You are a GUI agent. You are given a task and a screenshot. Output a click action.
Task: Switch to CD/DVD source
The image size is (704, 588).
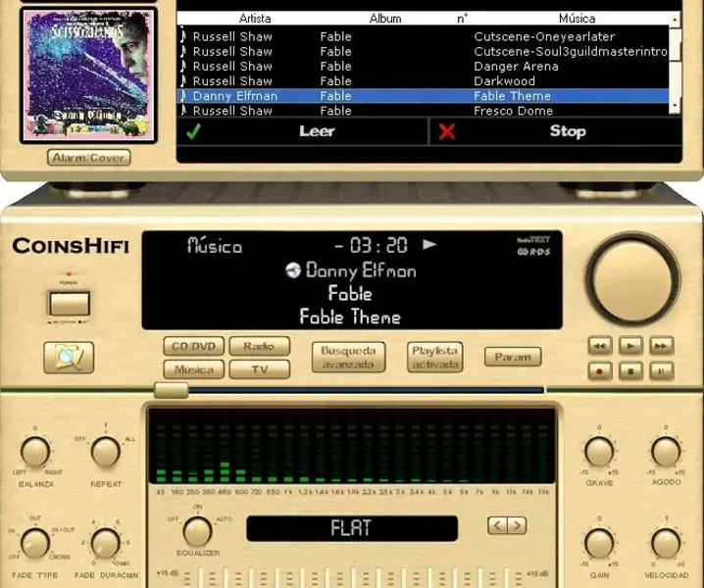193,347
